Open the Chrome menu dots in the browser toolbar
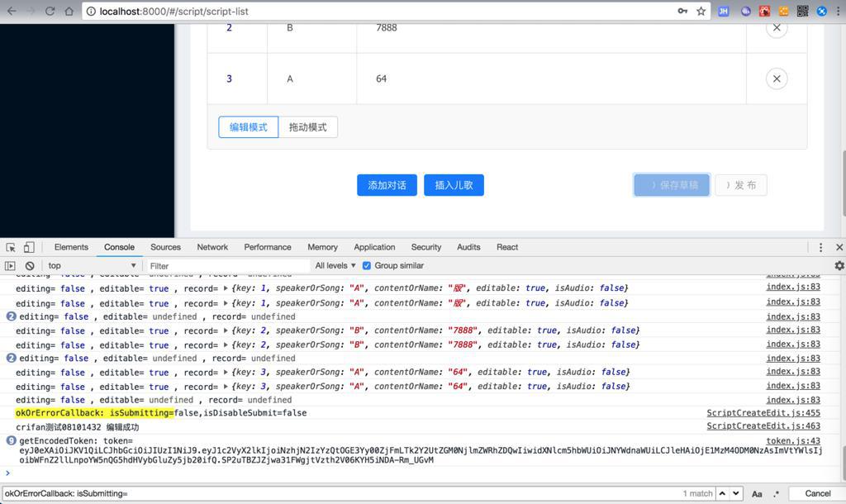Image resolution: width=846 pixels, height=504 pixels. (839, 11)
